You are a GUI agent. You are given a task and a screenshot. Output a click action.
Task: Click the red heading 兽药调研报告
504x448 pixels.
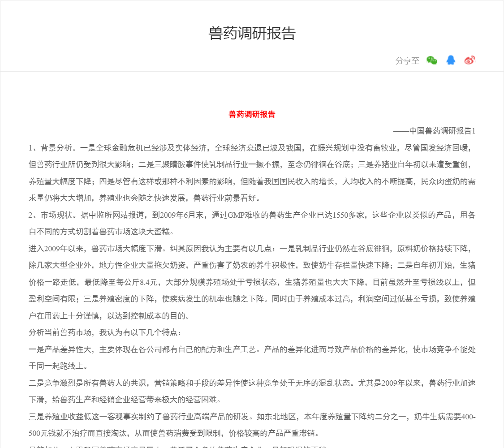(252, 114)
